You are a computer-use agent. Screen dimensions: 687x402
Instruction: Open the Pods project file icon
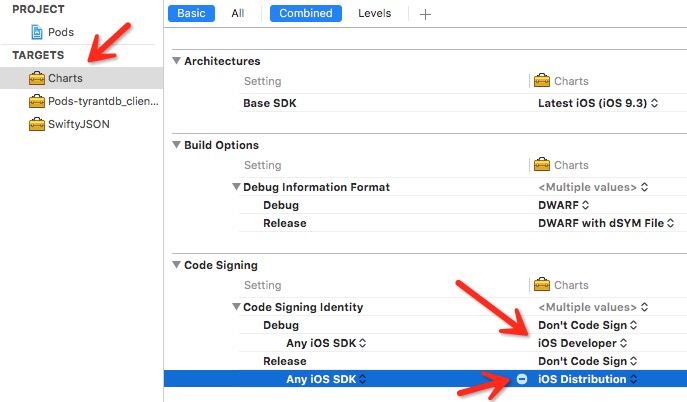point(37,32)
